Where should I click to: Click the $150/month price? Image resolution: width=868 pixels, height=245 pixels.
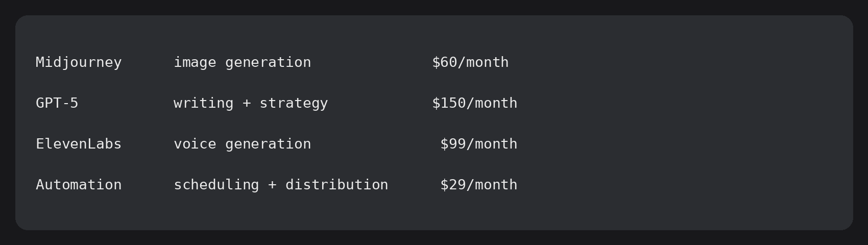coord(475,103)
